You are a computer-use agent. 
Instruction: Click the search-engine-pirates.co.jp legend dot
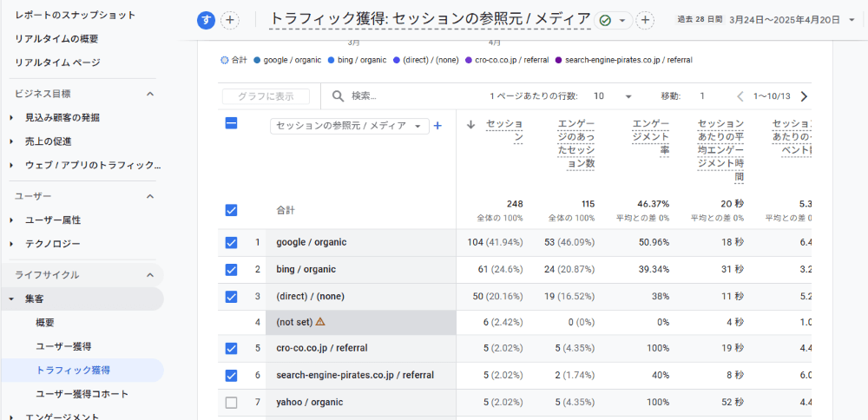[558, 60]
